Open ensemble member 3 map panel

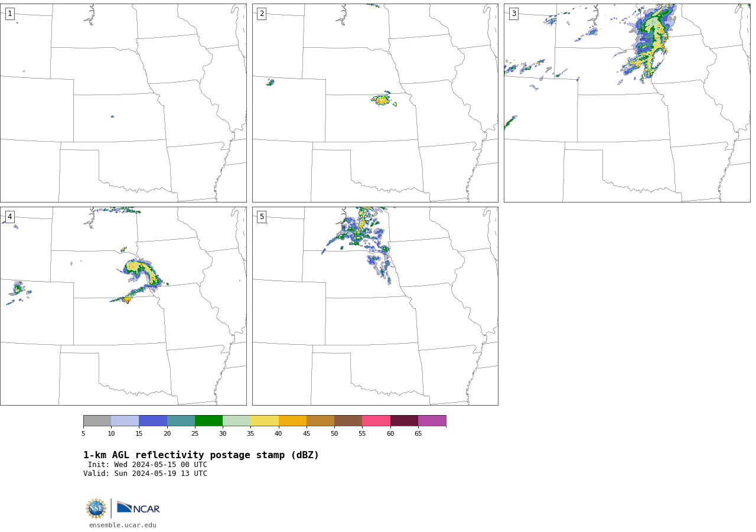tap(627, 103)
